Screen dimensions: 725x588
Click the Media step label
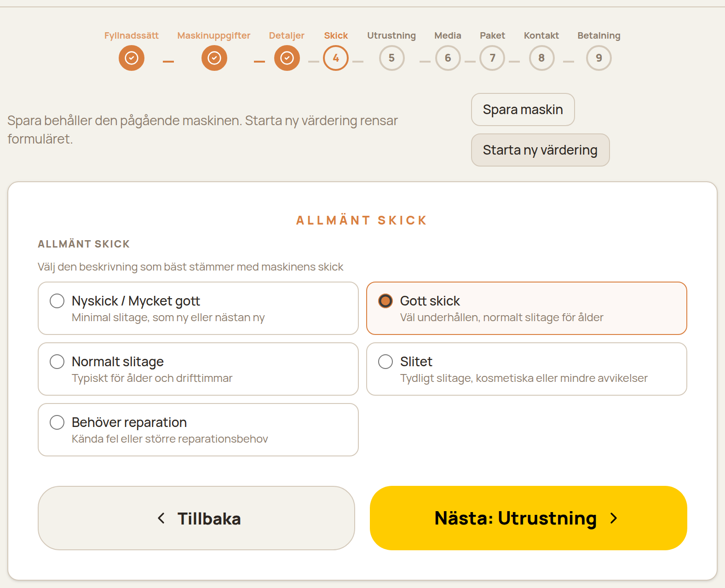pos(448,35)
